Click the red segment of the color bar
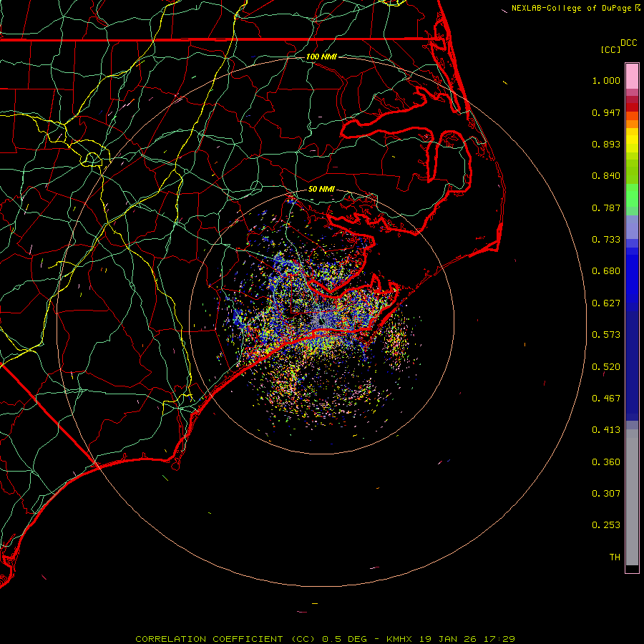Image resolution: width=644 pixels, height=644 pixels. (632, 107)
